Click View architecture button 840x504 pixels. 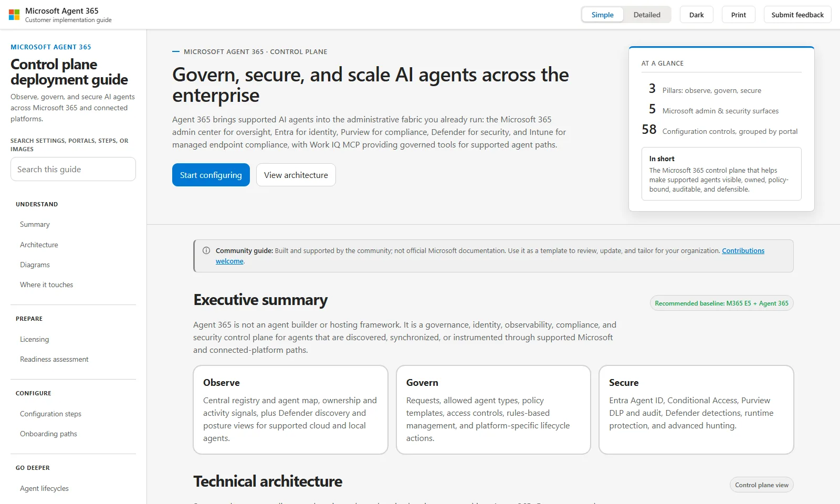pyautogui.click(x=296, y=175)
